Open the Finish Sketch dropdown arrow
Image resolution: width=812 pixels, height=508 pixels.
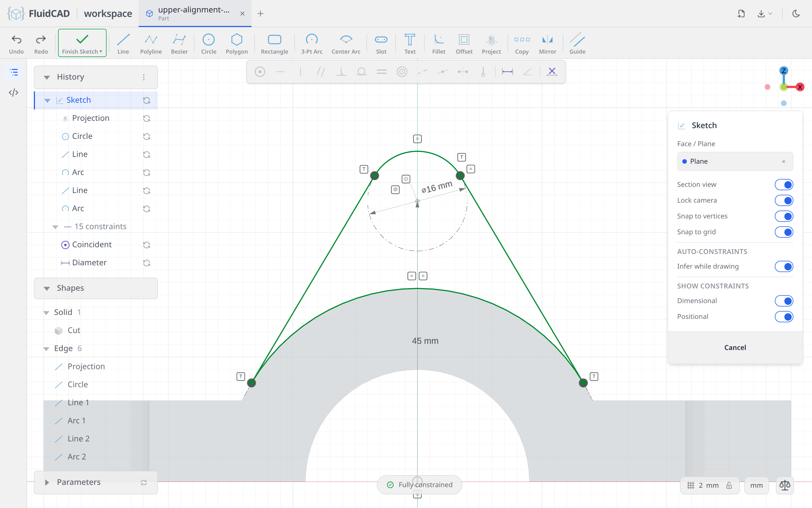pos(101,52)
